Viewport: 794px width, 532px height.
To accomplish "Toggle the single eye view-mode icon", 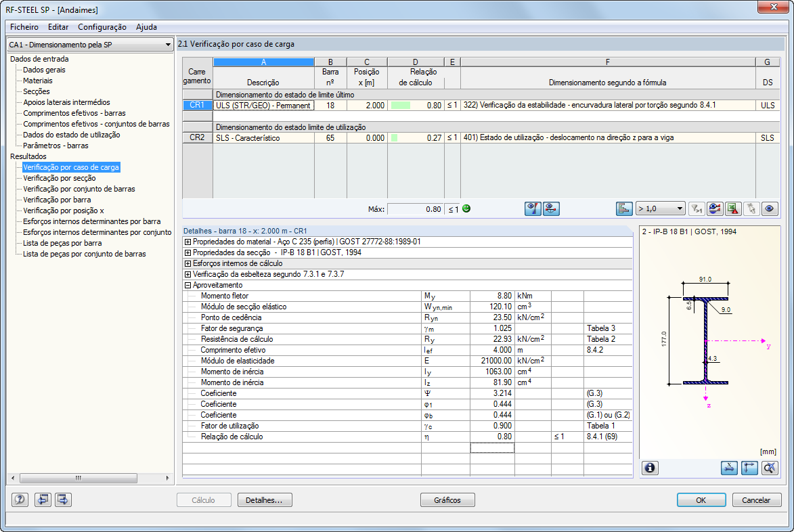I will [769, 208].
